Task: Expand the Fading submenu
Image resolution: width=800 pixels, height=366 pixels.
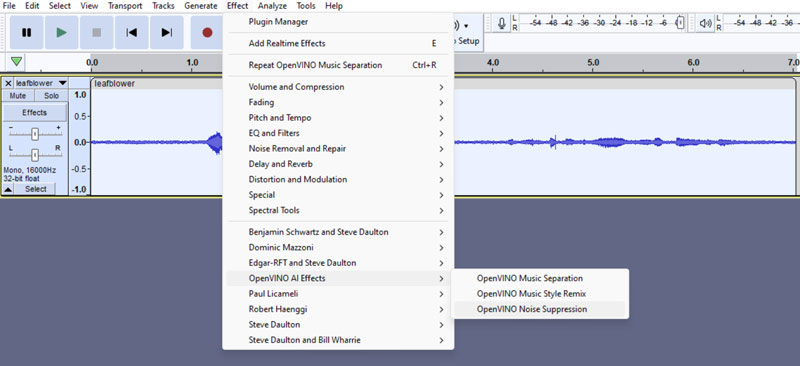Action: (338, 102)
